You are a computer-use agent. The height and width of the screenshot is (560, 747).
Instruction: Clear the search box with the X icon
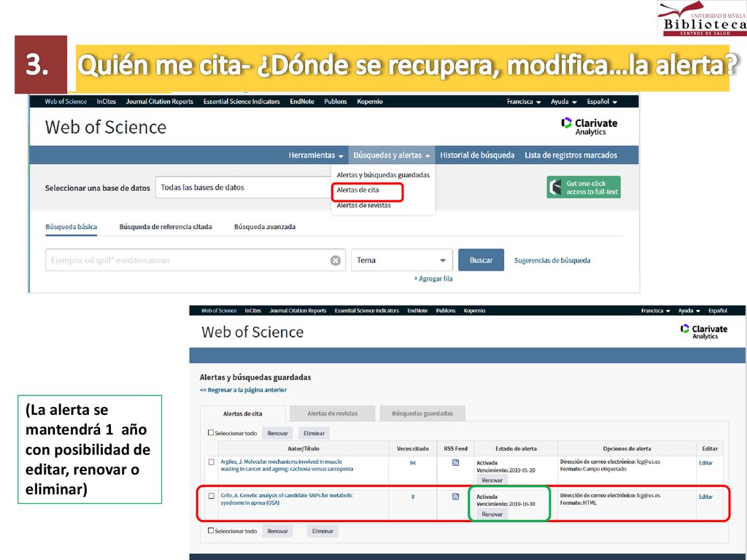pos(336,260)
